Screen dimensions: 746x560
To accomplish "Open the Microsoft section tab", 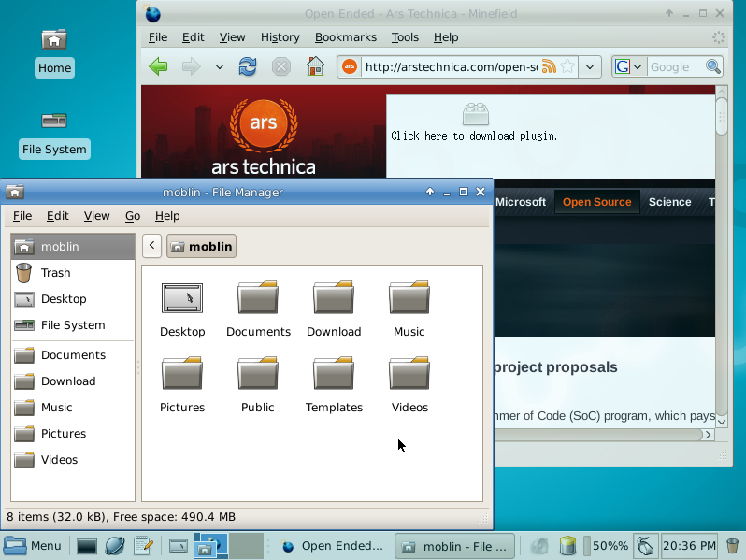I will coord(521,202).
